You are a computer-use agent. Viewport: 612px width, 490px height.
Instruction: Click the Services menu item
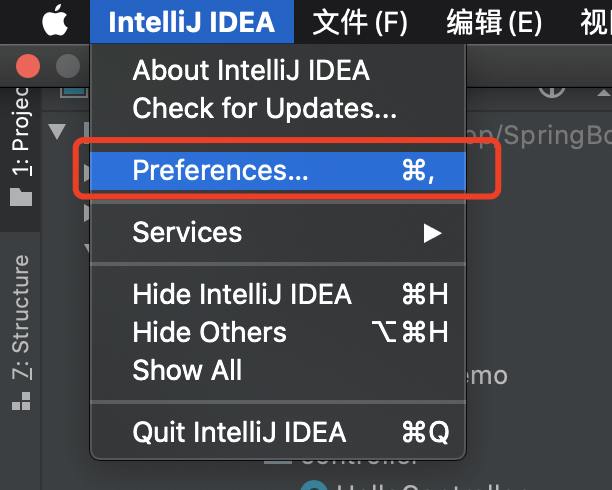[x=278, y=233]
